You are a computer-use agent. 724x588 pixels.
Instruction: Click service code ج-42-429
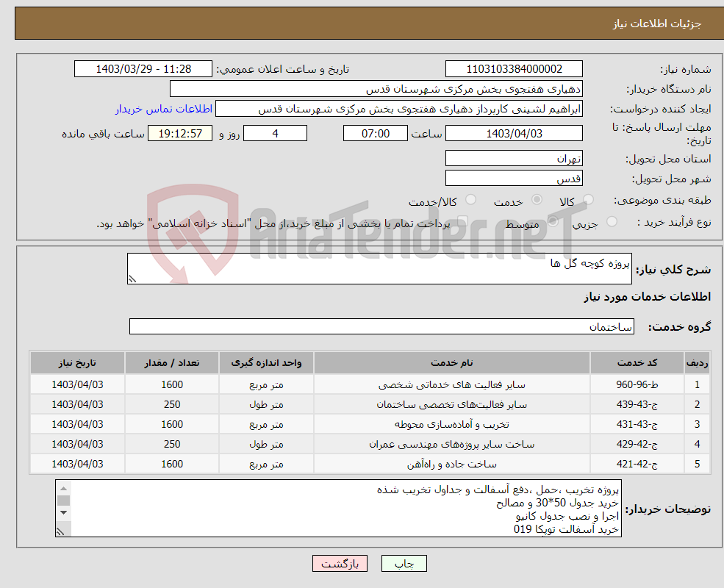pyautogui.click(x=637, y=444)
